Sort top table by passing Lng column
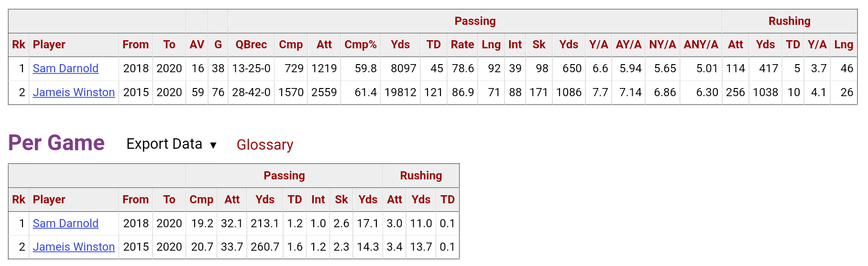This screenshot has width=868, height=266. [491, 45]
